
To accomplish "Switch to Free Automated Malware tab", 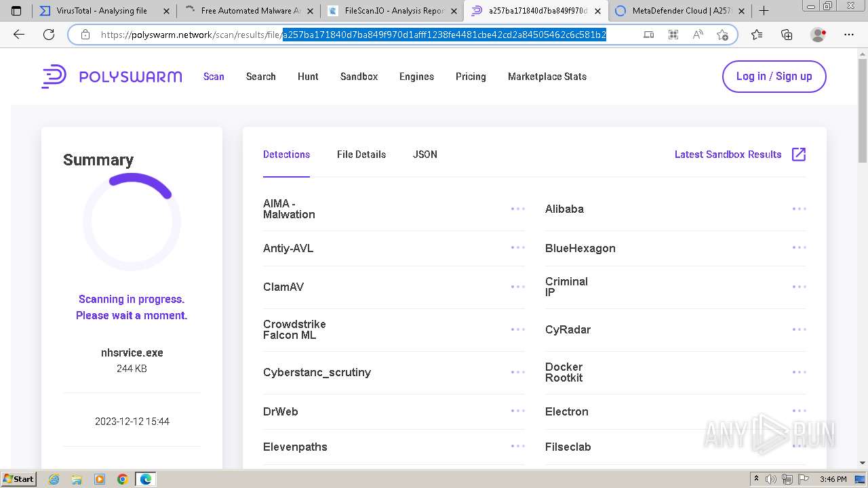I will tap(248, 11).
